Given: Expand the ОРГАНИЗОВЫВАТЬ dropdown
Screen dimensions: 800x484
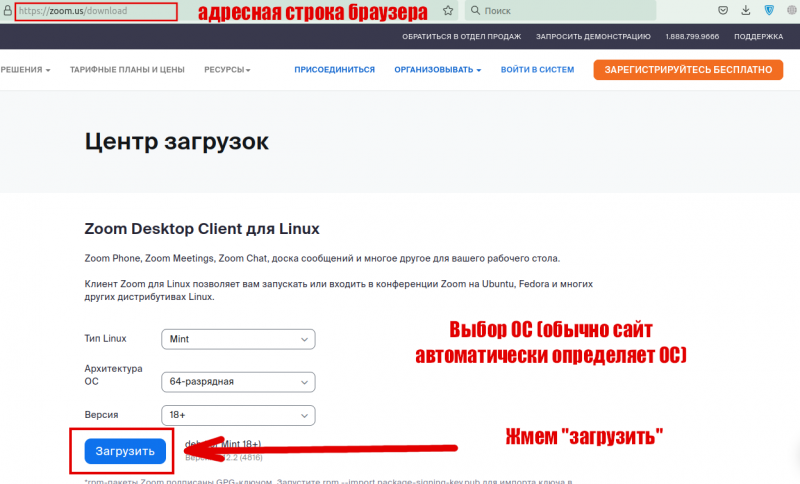Looking at the screenshot, I should [x=437, y=70].
